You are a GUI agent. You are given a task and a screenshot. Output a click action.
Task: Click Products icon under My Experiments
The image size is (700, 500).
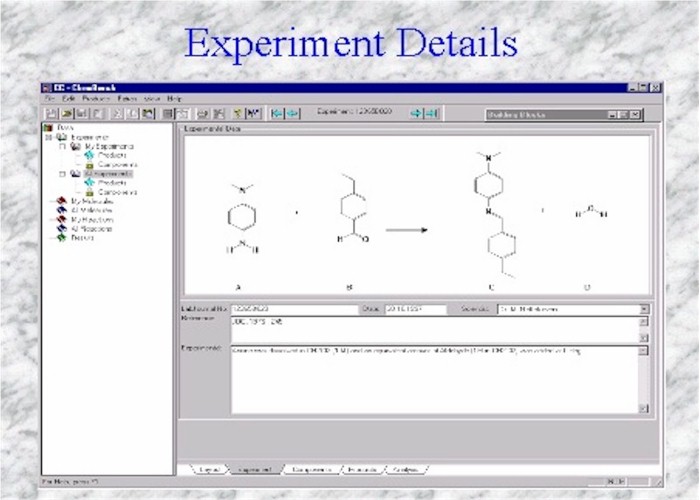click(x=89, y=155)
